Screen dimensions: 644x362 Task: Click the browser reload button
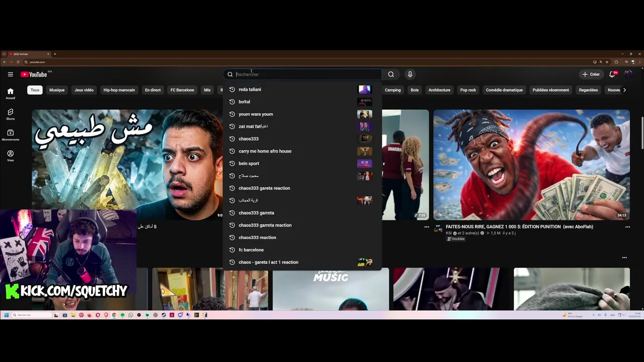pyautogui.click(x=18, y=62)
